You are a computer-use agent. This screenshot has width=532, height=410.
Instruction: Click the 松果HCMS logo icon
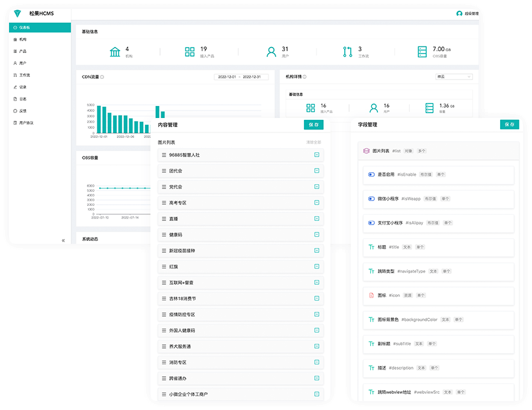[17, 13]
